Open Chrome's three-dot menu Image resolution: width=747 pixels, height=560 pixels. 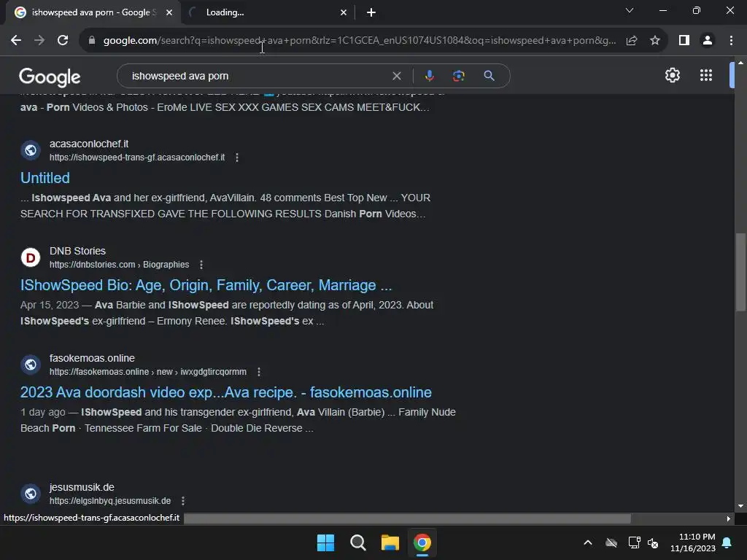pyautogui.click(x=731, y=41)
